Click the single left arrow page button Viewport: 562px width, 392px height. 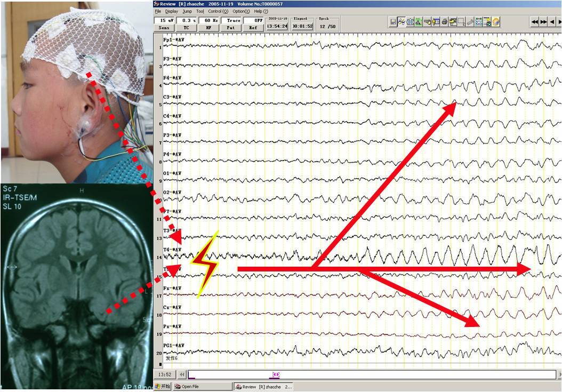pyautogui.click(x=552, y=22)
